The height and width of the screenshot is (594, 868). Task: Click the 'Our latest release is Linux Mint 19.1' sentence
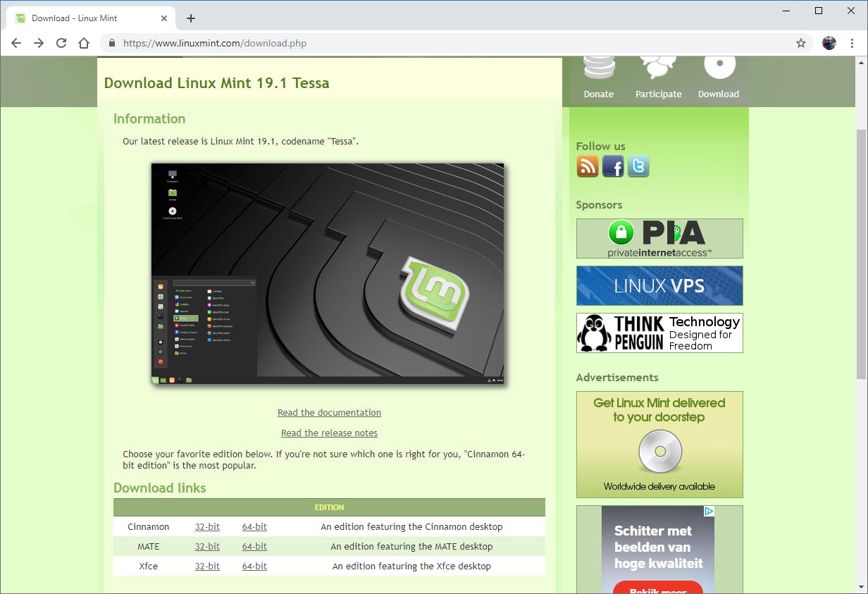point(241,141)
